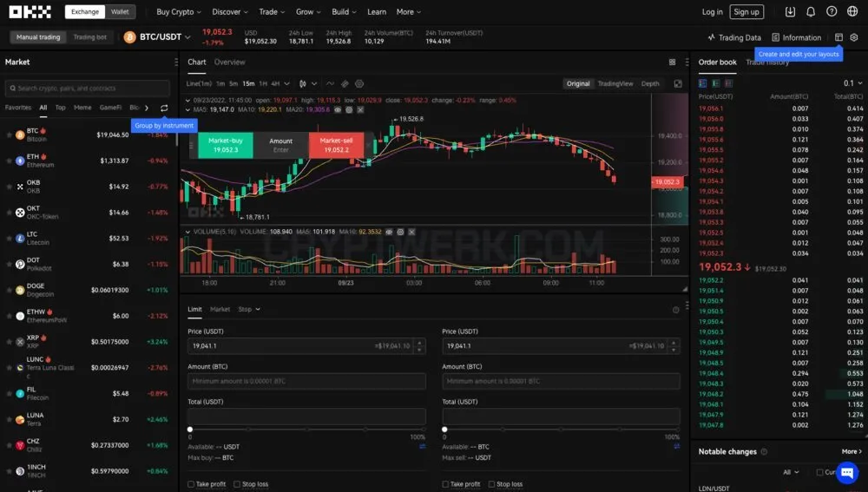Viewport: 868px width, 492px height.
Task: Focus the Search crypto pairs field
Action: [88, 88]
